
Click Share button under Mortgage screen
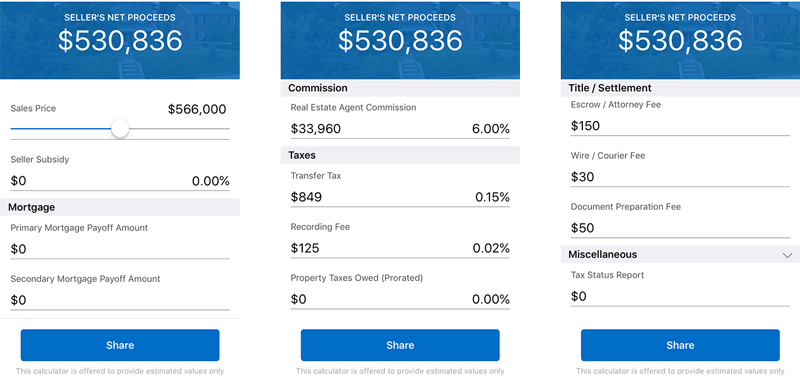[x=120, y=345]
